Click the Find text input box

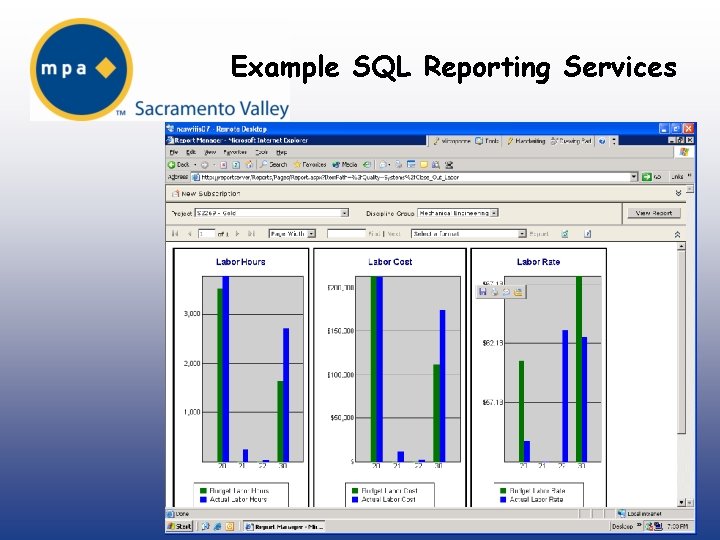pos(346,234)
